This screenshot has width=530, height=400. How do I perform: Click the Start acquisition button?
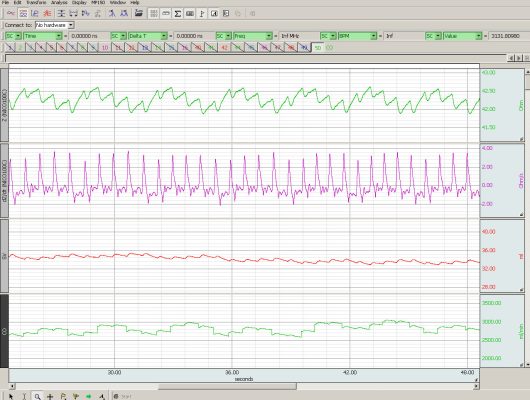(x=123, y=396)
